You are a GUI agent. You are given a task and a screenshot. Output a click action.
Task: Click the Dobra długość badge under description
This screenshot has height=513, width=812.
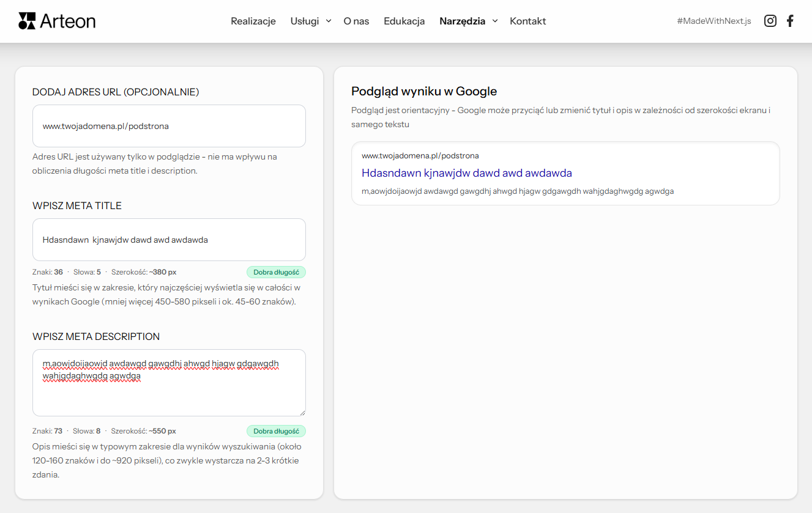point(276,430)
